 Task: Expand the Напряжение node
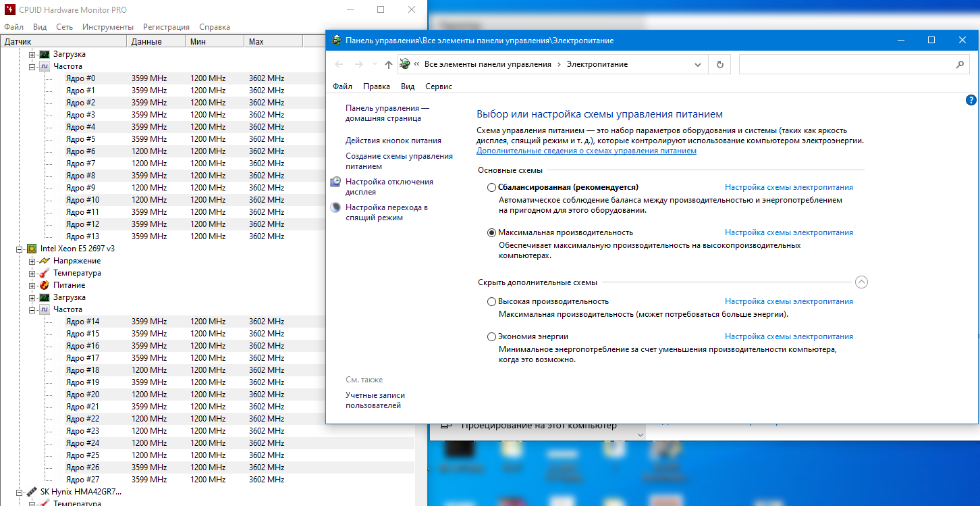point(32,261)
